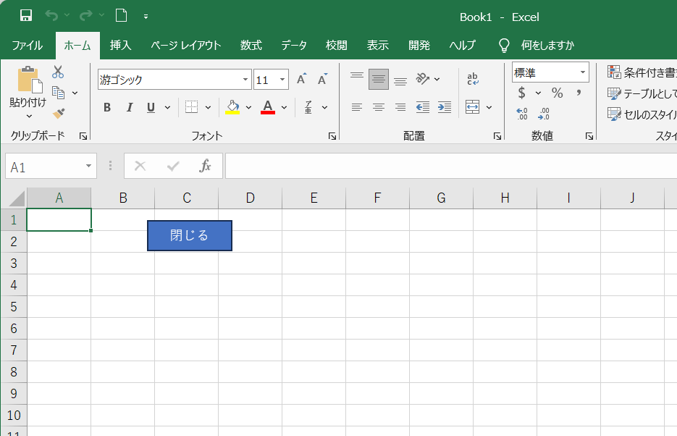The image size is (677, 436).
Task: Open the fill color palette arrow
Action: [x=249, y=107]
